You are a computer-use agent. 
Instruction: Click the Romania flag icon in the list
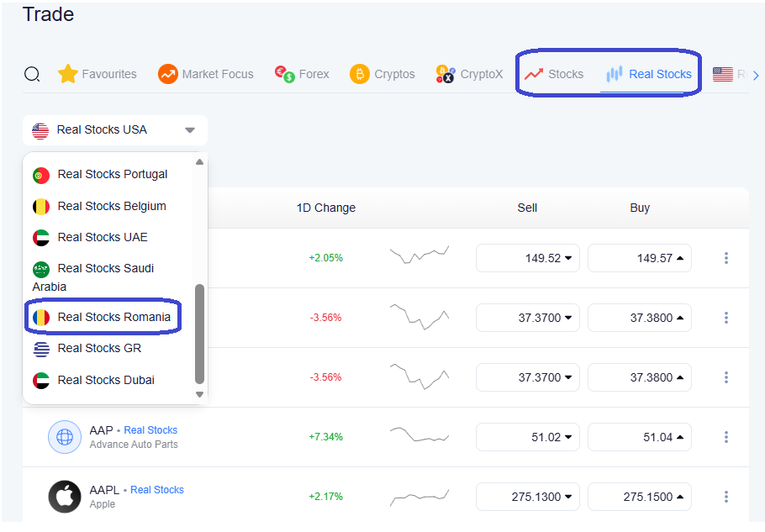point(41,316)
